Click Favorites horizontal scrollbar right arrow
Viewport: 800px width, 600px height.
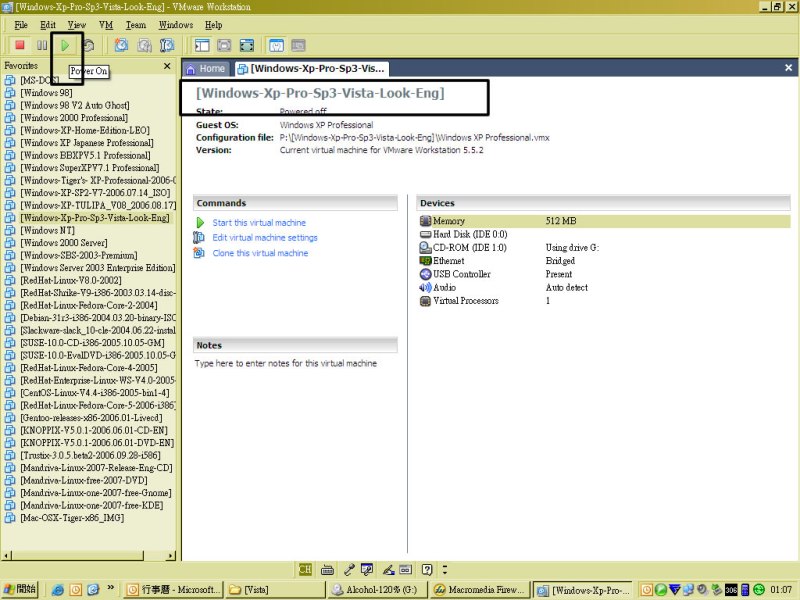coord(171,556)
